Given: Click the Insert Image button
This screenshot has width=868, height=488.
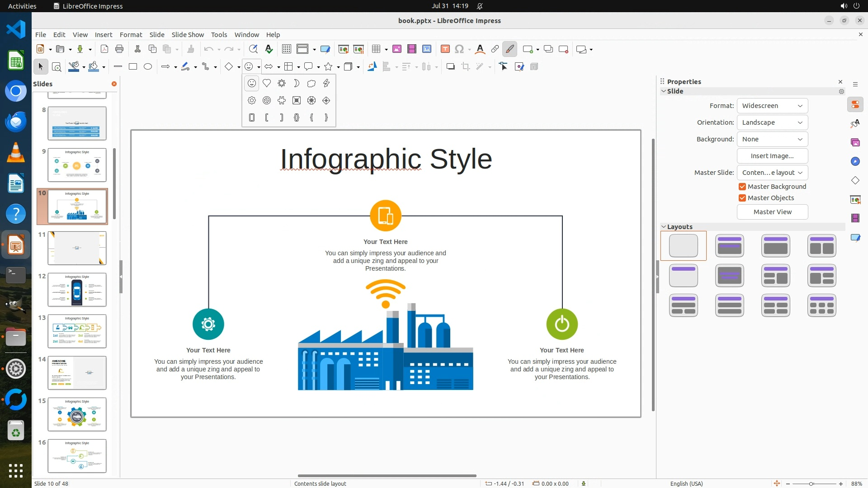Looking at the screenshot, I should [772, 156].
